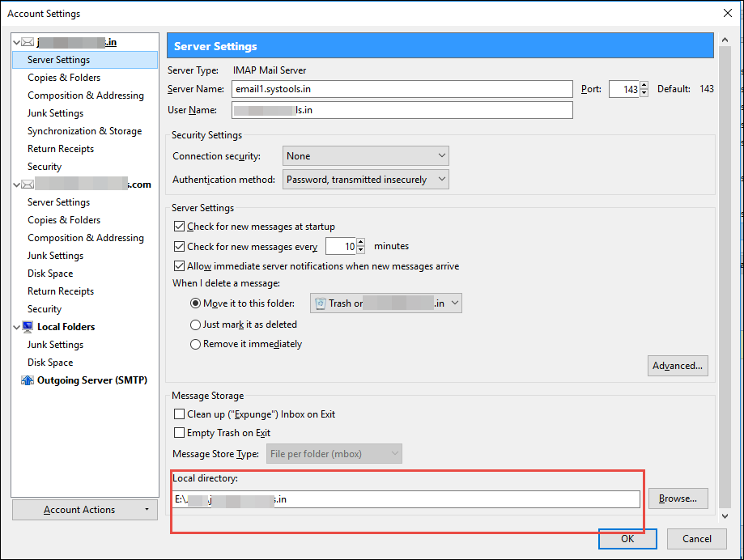Open Composition & Addressing under the first account
The height and width of the screenshot is (560, 744).
click(85, 95)
